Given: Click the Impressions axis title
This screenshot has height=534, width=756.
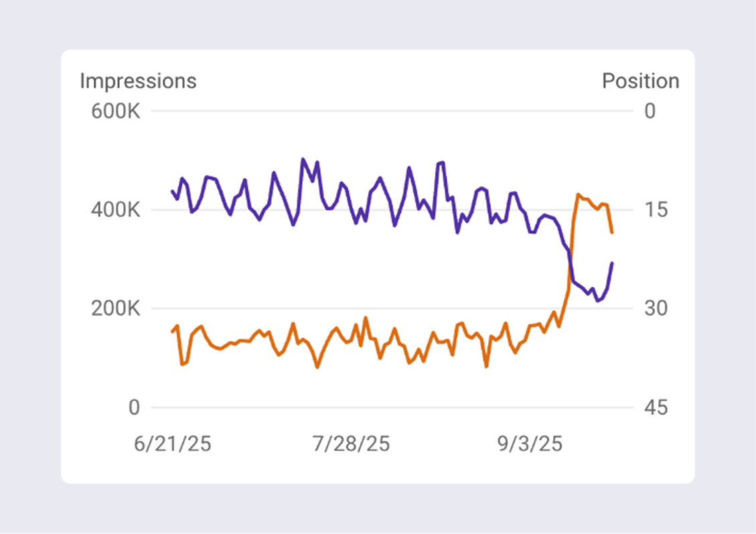Looking at the screenshot, I should coord(138,81).
